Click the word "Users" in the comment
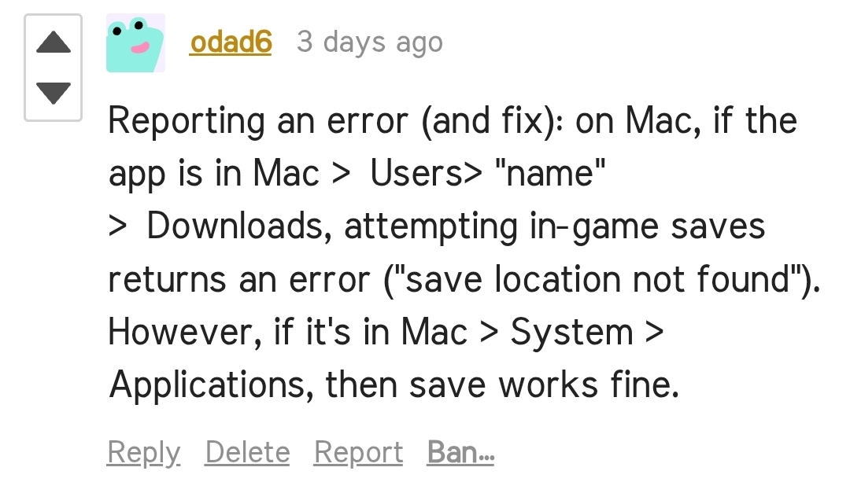Screen dimensions: 850x504 pyautogui.click(x=419, y=174)
